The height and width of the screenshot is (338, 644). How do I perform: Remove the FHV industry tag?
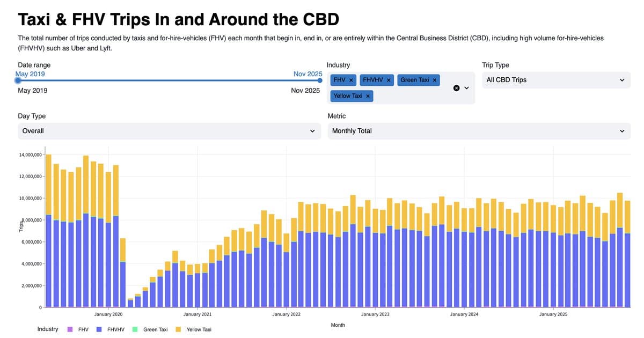point(351,80)
